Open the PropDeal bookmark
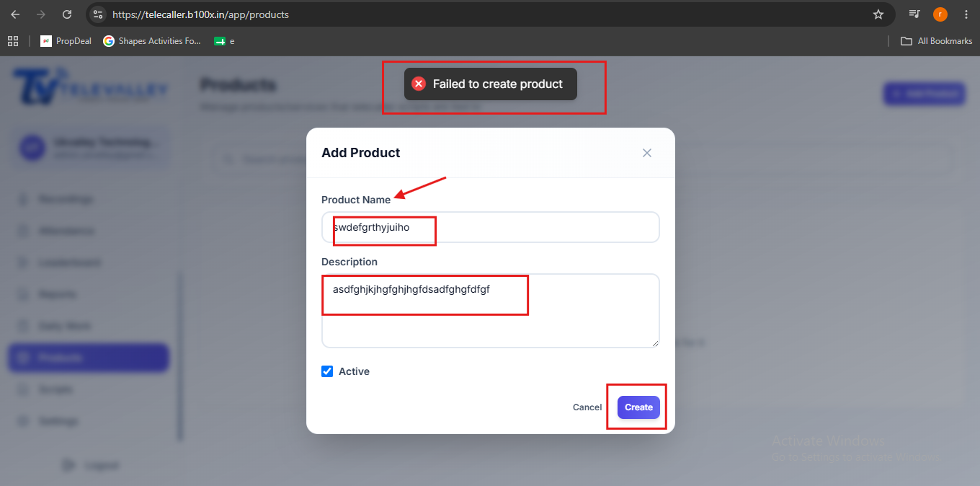 66,41
